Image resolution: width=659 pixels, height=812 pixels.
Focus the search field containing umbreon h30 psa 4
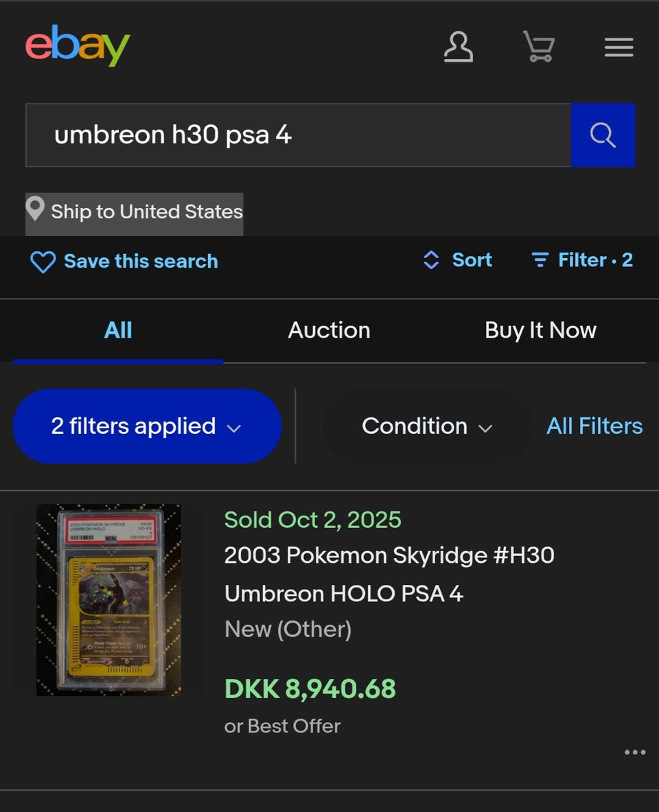pyautogui.click(x=298, y=135)
